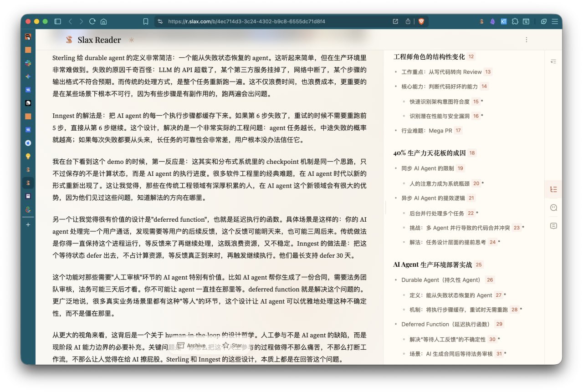Reload the current page
Viewport: 583px width, 392px height.
click(x=92, y=21)
